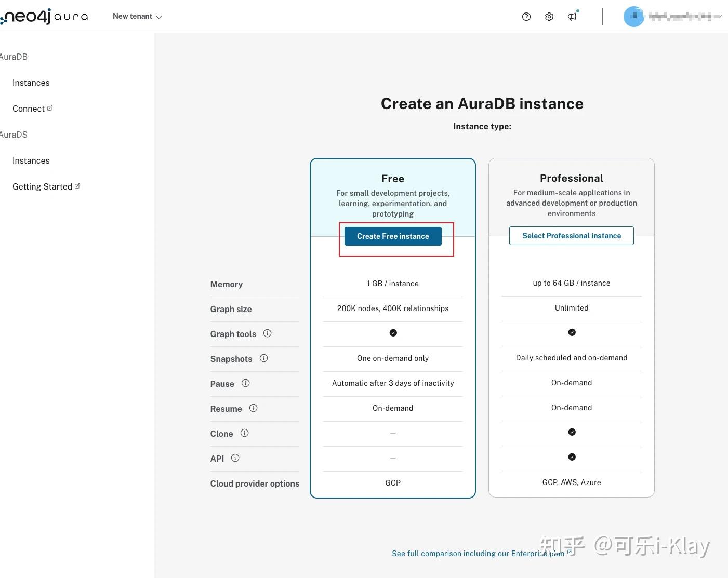Select the Create Free instance button
Viewport: 728px width, 578px height.
392,236
